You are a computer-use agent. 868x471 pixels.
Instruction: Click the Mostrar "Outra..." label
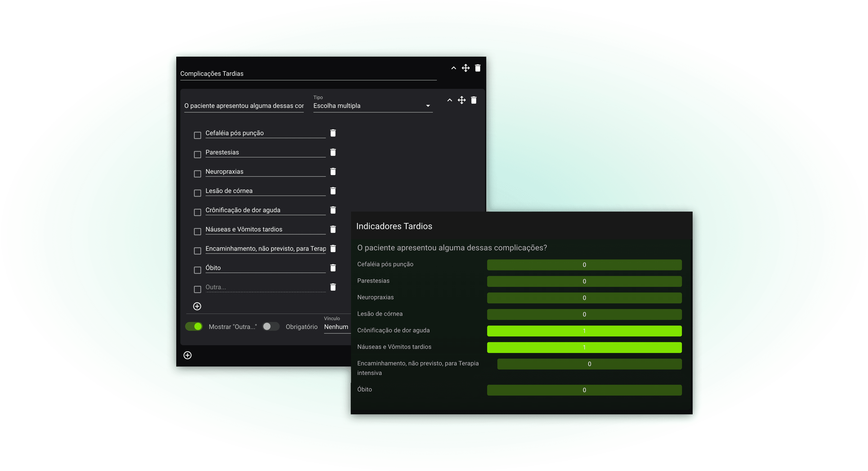point(233,327)
